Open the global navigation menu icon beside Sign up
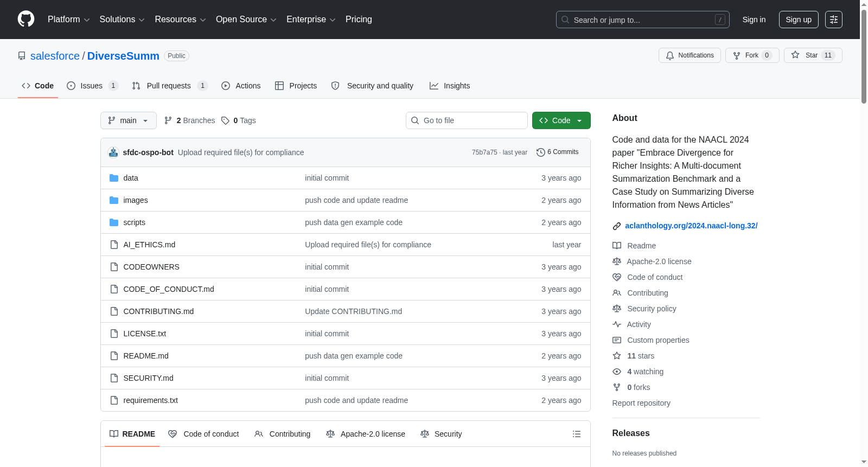868x467 pixels. point(834,20)
